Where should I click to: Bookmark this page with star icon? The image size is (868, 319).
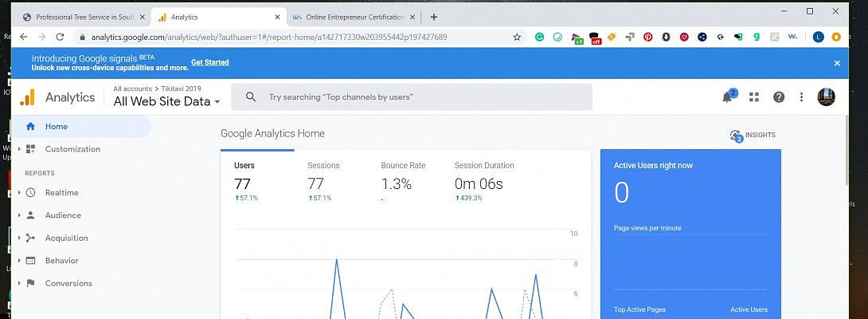517,37
